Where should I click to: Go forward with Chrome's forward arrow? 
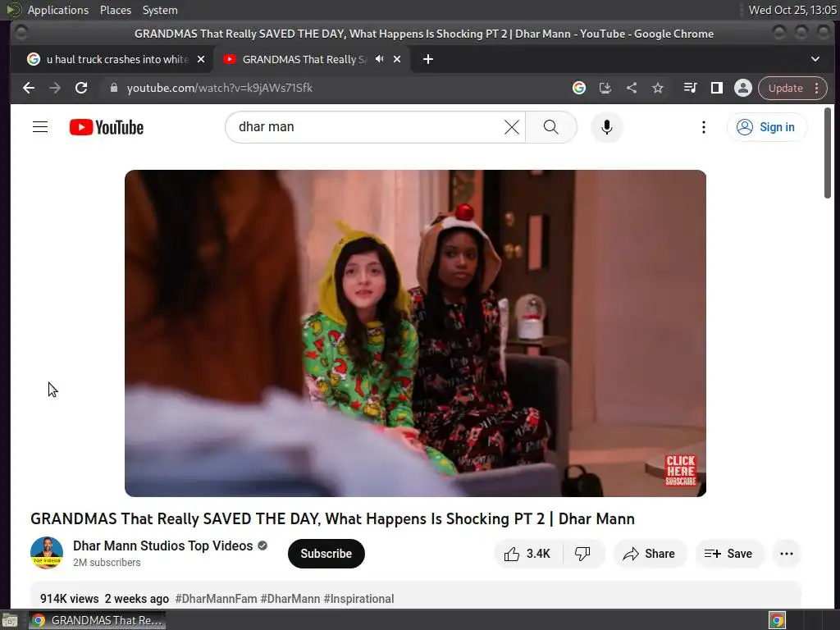55,88
